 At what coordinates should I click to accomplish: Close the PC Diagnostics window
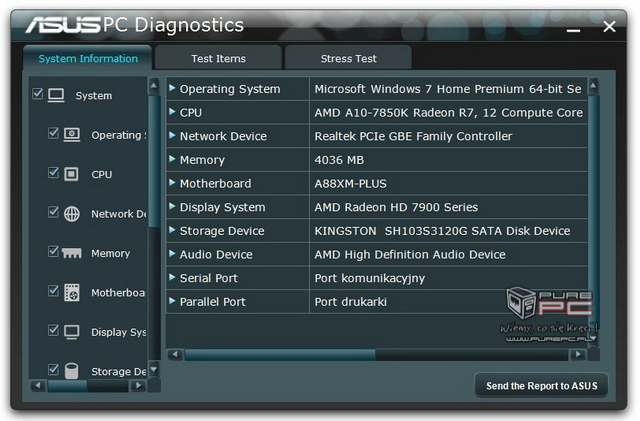[609, 27]
